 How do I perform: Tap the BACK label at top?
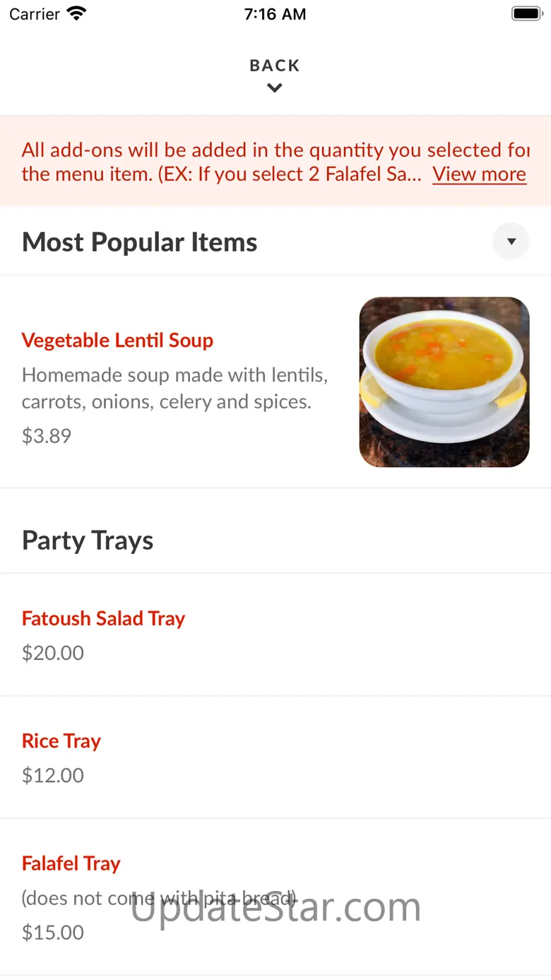(275, 66)
